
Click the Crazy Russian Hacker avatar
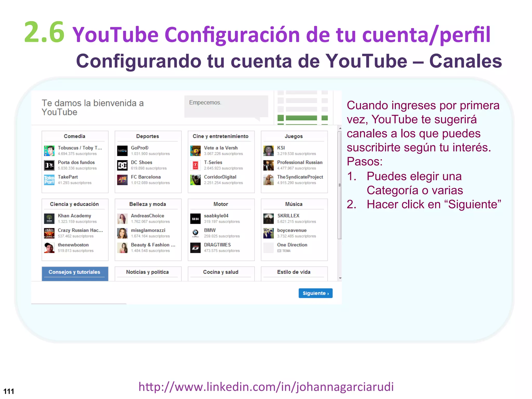49,233
